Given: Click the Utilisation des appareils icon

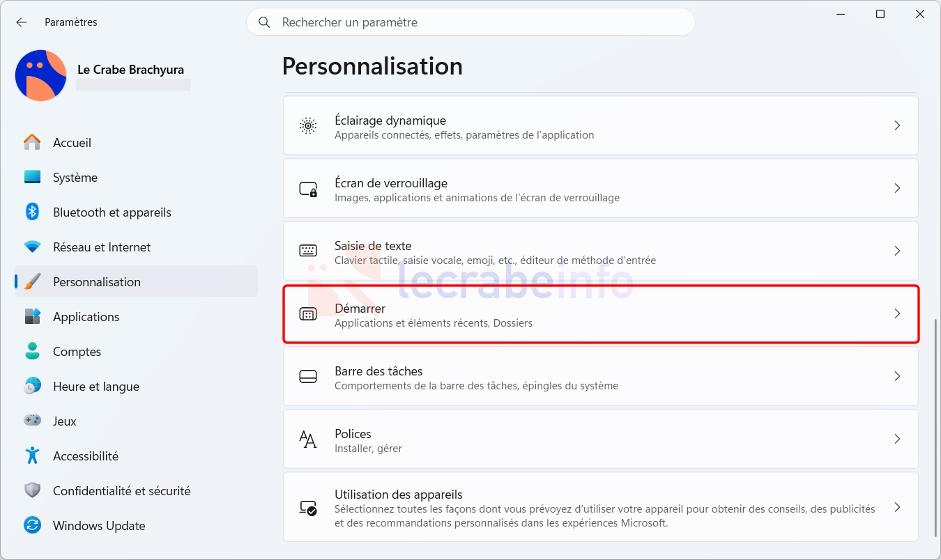Looking at the screenshot, I should pyautogui.click(x=307, y=508).
